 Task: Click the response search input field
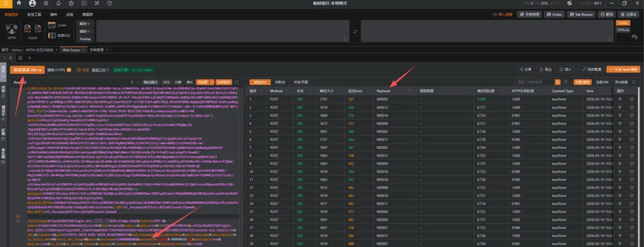point(534,82)
